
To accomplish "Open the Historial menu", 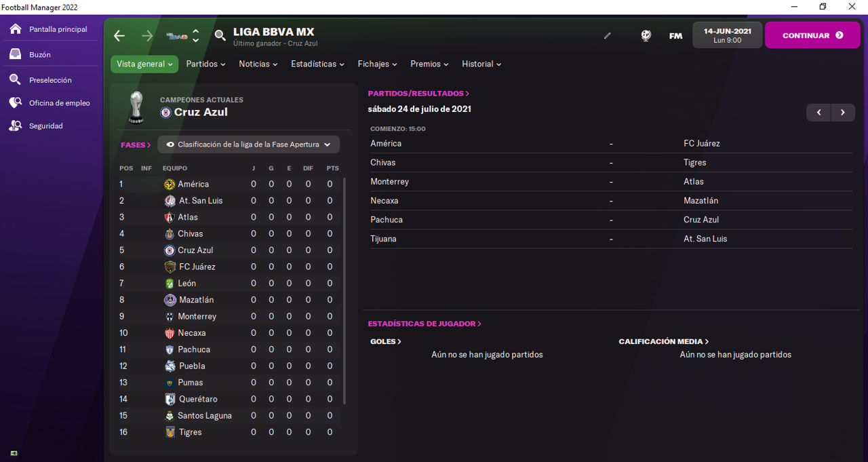I will coord(481,64).
